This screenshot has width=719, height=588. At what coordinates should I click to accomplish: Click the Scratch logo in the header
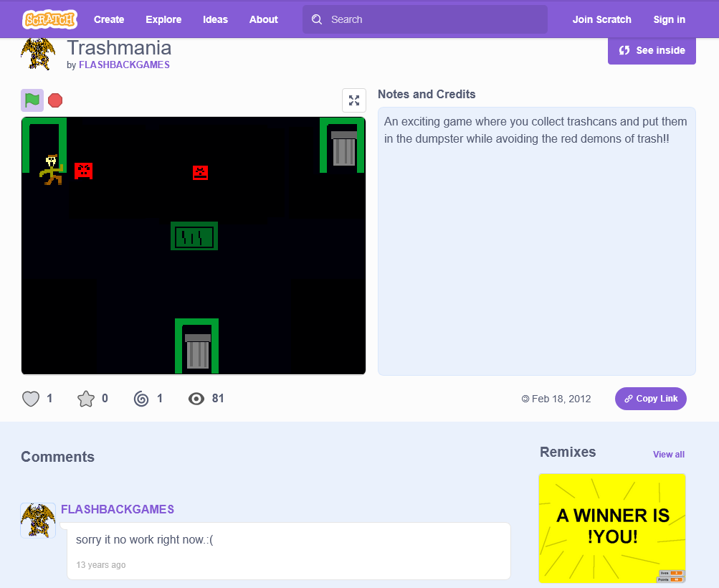click(x=49, y=19)
